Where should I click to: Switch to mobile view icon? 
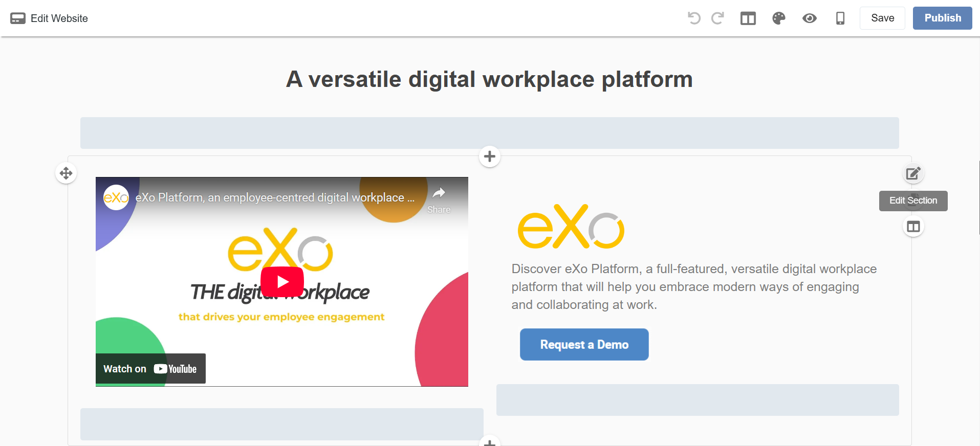840,18
